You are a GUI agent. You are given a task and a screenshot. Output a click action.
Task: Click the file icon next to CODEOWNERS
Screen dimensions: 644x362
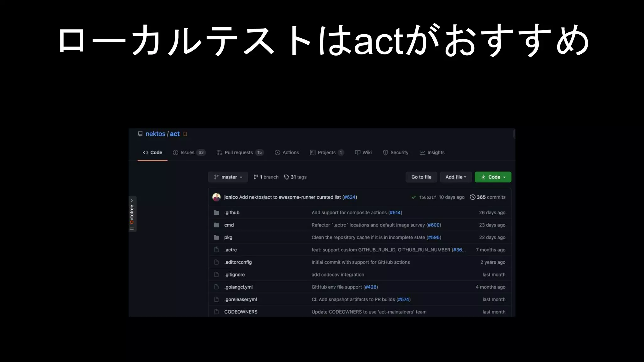tap(216, 312)
